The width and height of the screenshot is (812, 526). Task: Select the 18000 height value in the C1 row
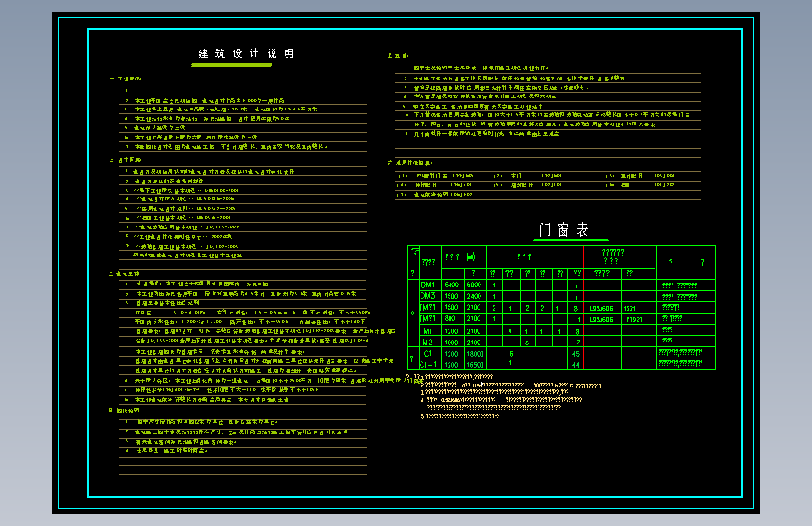point(476,354)
